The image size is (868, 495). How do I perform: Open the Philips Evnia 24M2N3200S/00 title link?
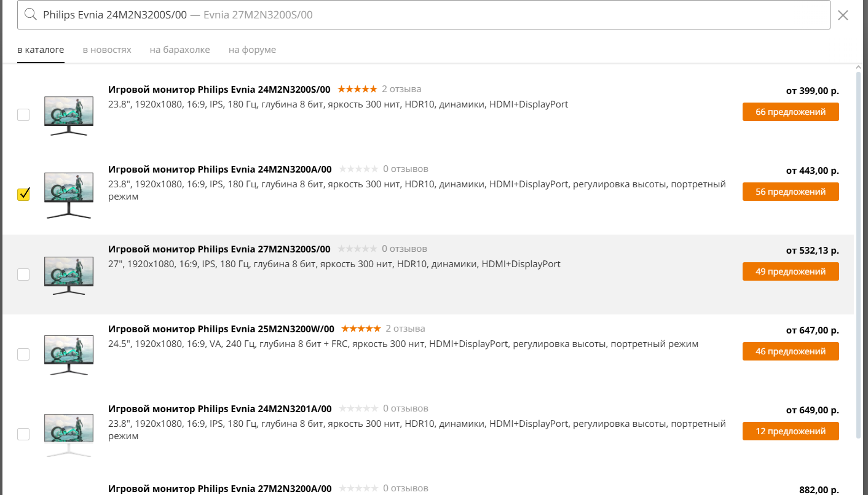(x=219, y=89)
